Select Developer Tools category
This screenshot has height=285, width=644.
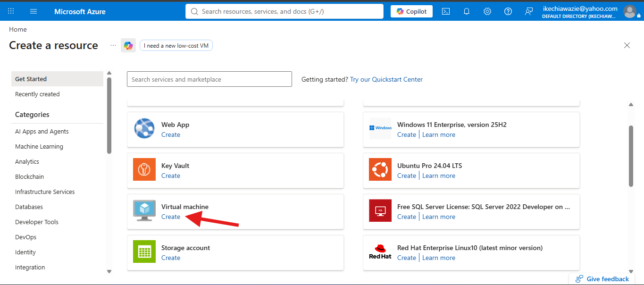pyautogui.click(x=37, y=222)
